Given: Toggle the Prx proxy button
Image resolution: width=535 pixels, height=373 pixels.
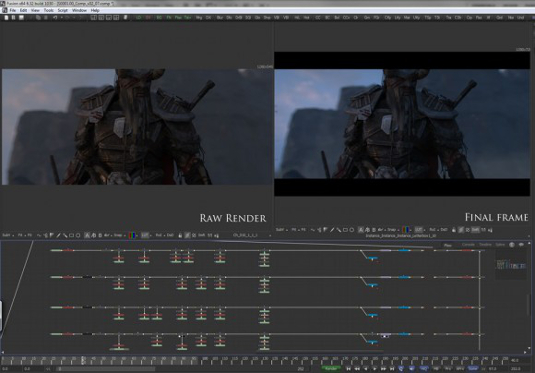Looking at the screenshot, I should [448, 369].
